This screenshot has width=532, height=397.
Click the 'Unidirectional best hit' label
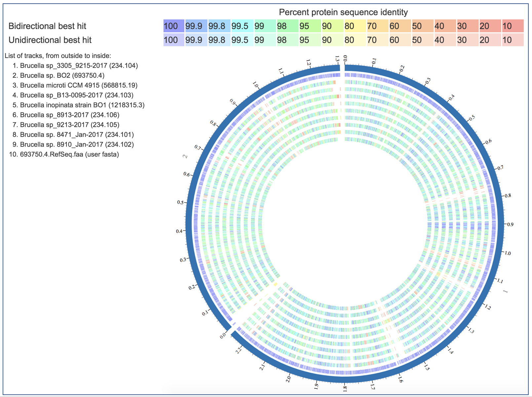tap(50, 40)
